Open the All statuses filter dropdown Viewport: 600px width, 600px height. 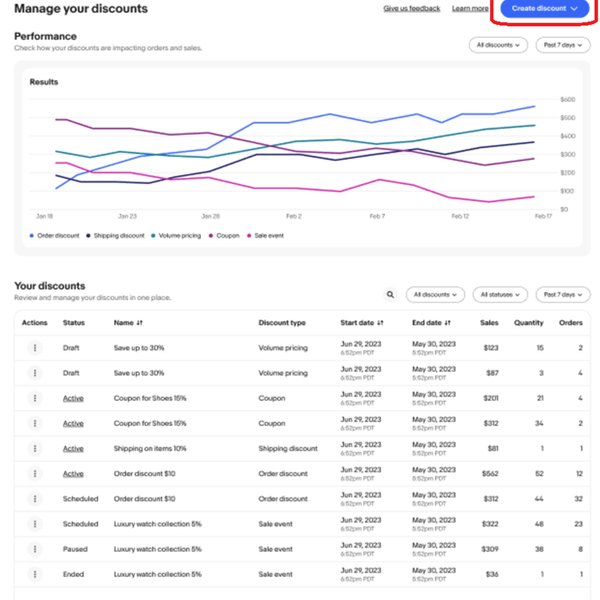pos(500,295)
